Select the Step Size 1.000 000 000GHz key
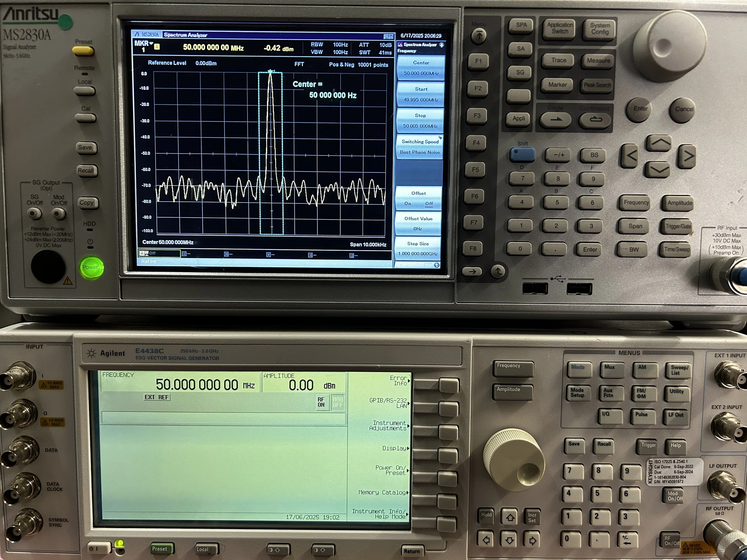This screenshot has width=747, height=560. (418, 248)
